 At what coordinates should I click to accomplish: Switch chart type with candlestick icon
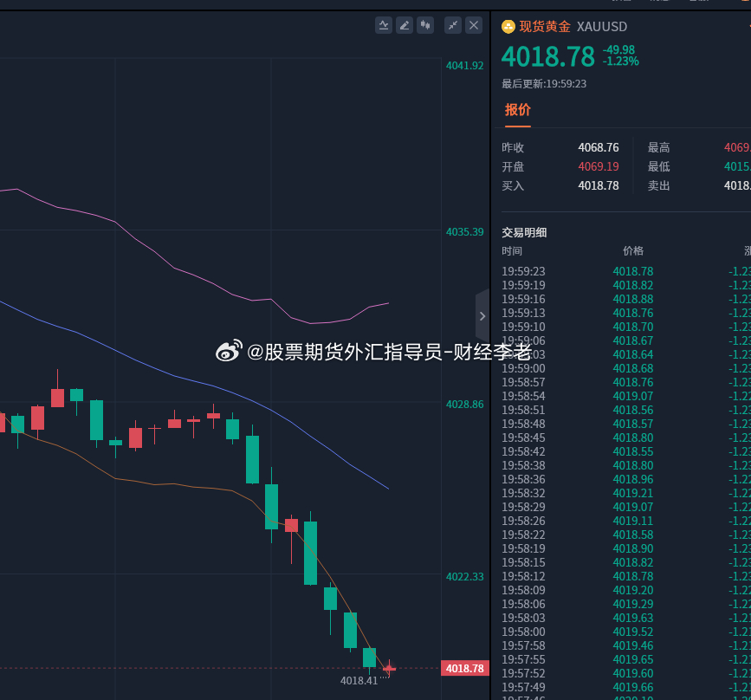point(425,25)
